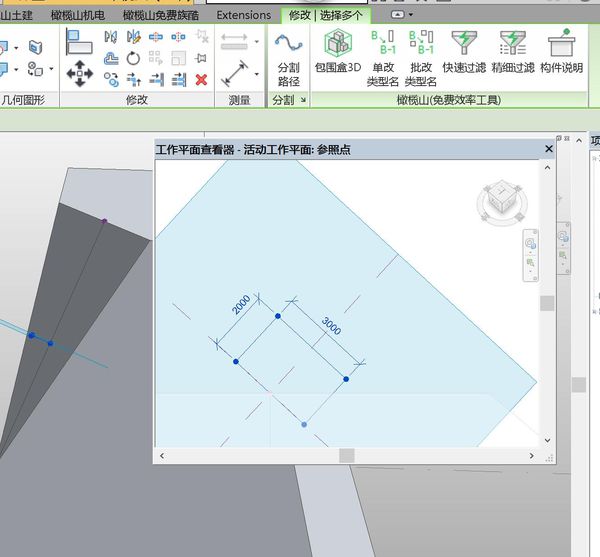Click the circle-and-square swap icon in 几何图形 panel
The width and height of the screenshot is (600, 557).
tap(35, 69)
